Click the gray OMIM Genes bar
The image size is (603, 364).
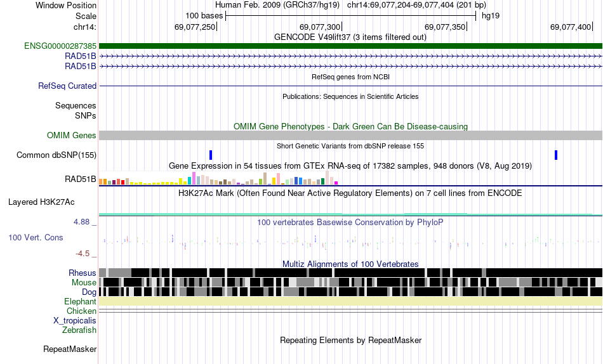click(x=351, y=135)
